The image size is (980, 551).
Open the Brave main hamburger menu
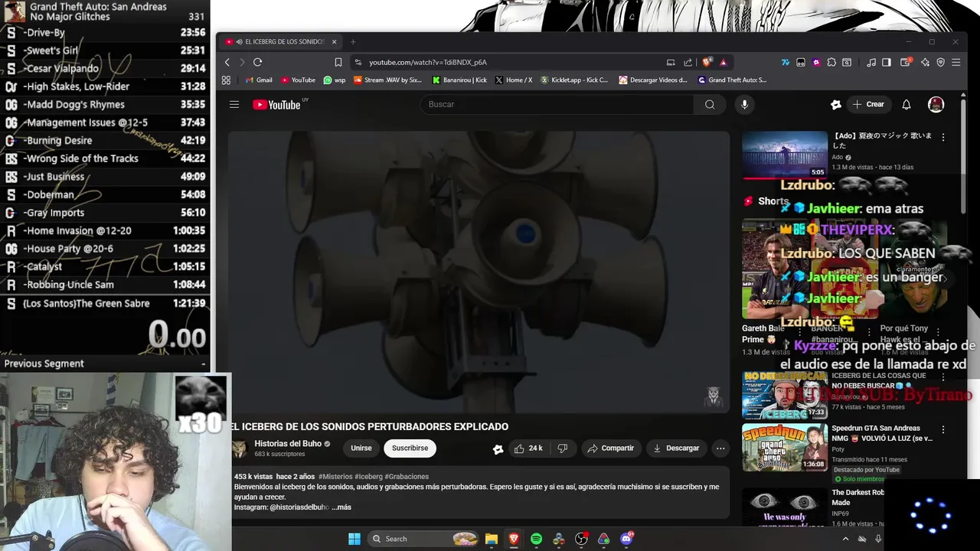click(x=955, y=62)
